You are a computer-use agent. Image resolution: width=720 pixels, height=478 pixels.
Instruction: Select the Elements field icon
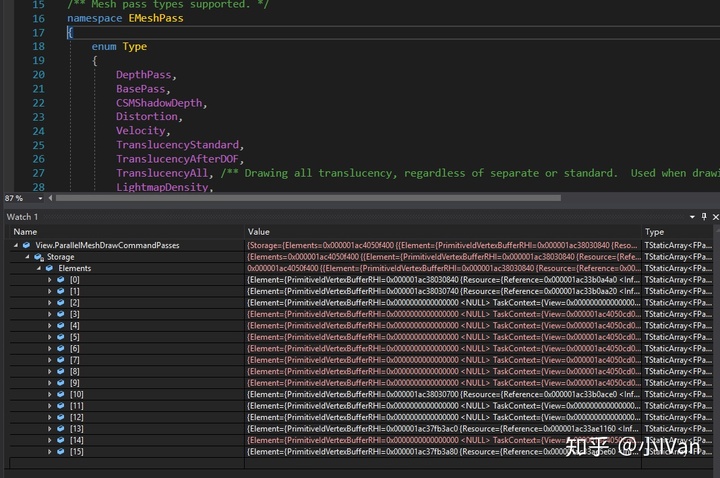(49, 268)
